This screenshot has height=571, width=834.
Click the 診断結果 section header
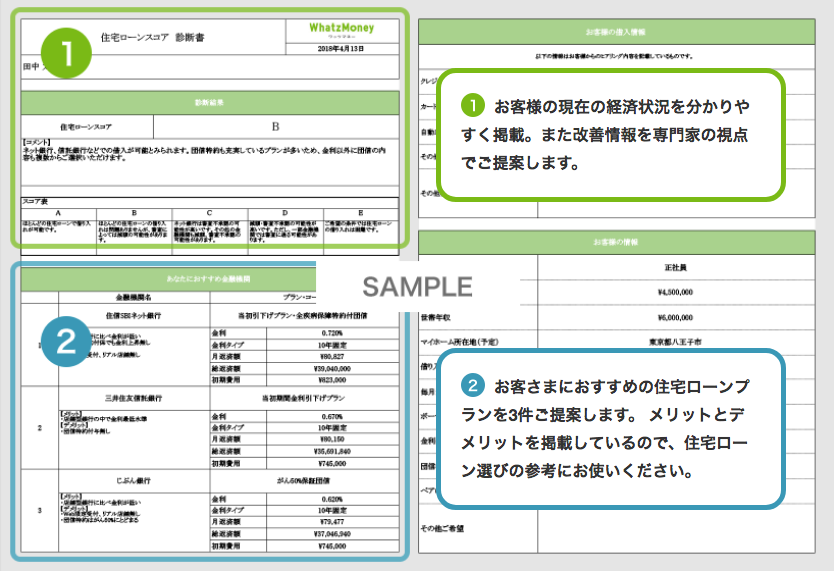point(210,103)
